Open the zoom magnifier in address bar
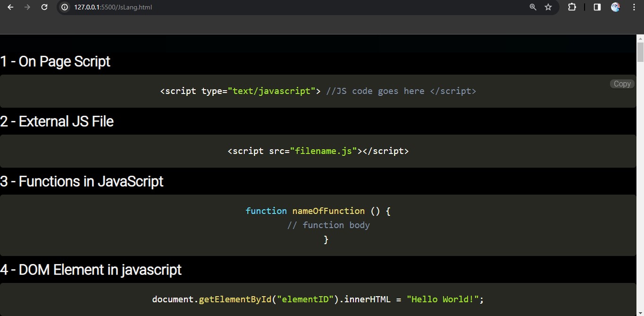Screen dimensions: 644x316 533,7
